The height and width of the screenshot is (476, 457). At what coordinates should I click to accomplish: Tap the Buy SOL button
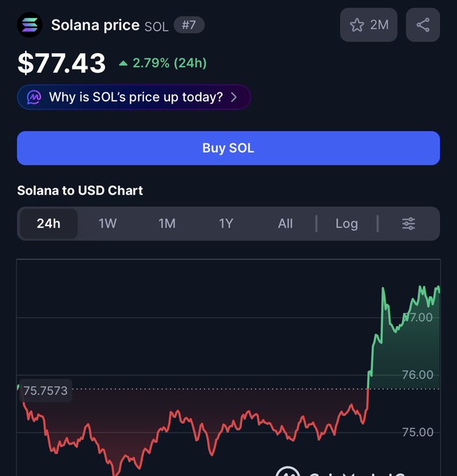[228, 148]
